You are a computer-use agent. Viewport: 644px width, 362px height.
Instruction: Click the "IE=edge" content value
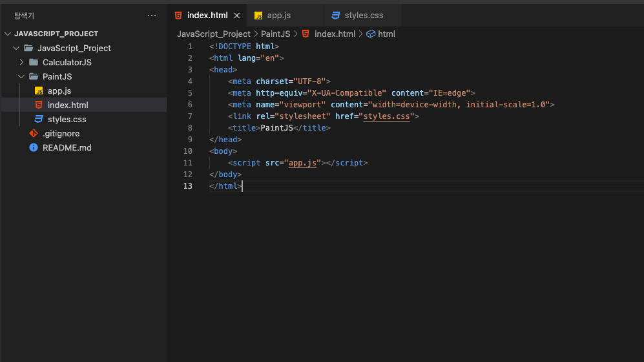coord(450,93)
